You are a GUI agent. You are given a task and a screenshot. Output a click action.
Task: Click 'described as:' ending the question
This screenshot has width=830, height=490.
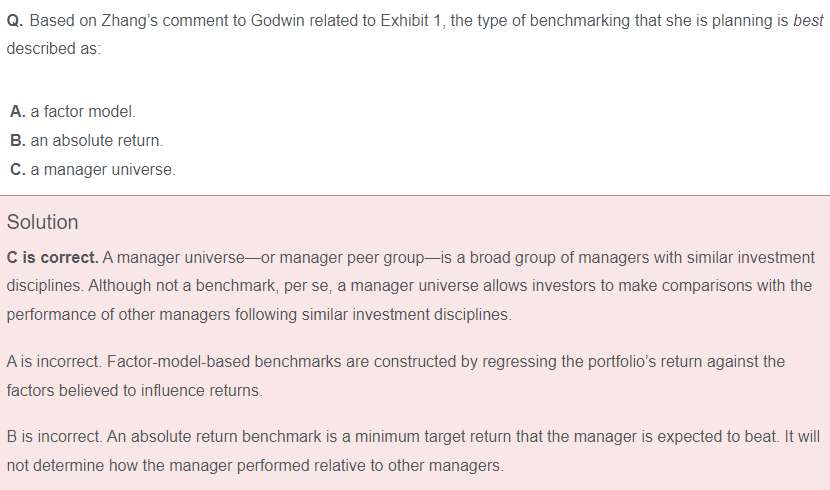[54, 49]
